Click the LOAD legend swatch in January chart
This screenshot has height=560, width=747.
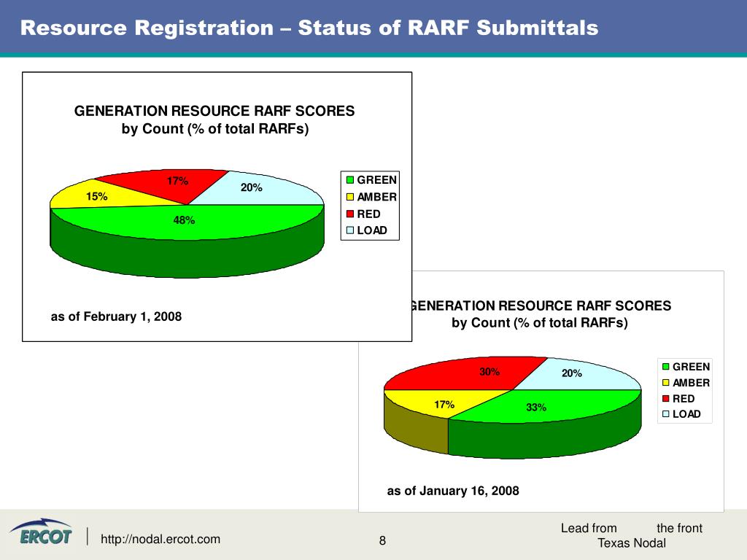coord(666,414)
